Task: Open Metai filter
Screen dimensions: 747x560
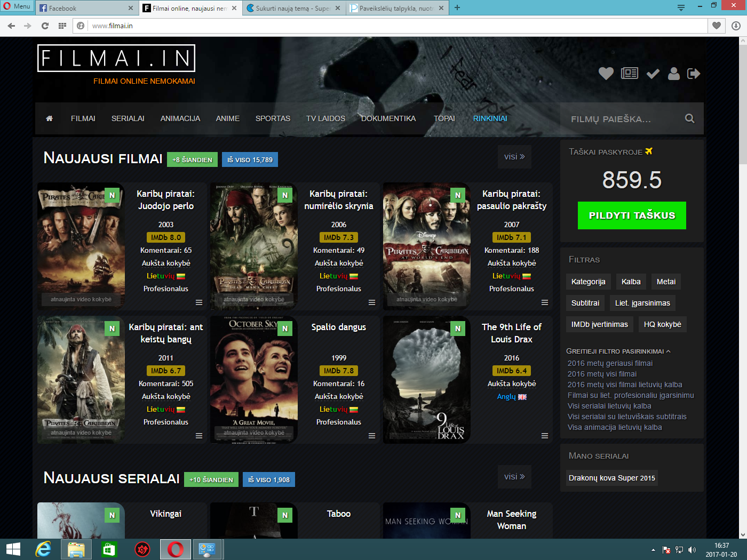Action: 666,282
